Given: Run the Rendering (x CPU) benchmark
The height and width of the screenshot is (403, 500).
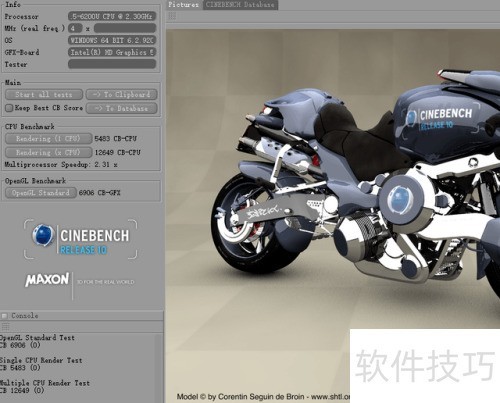Looking at the screenshot, I should [48, 152].
